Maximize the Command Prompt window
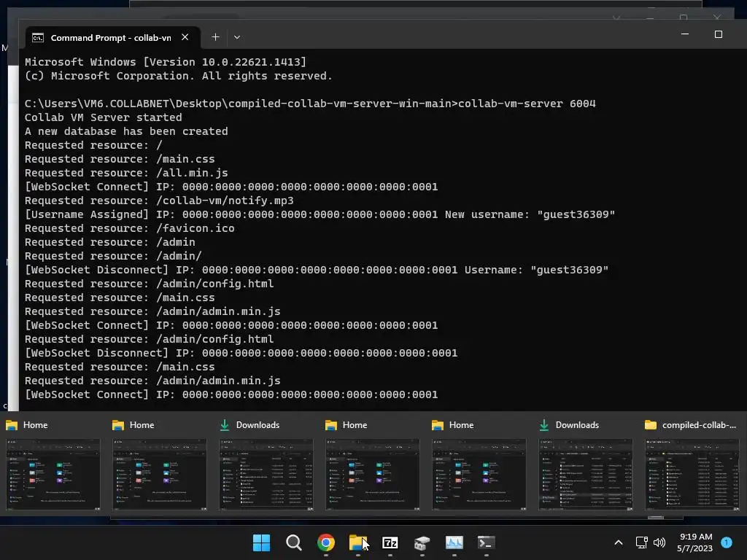747x560 pixels. click(719, 34)
